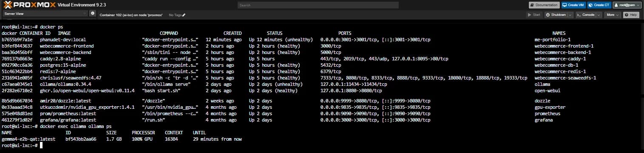Click the name webecommerce-db-1
This screenshot has width=644, height=153.
(x=556, y=65)
